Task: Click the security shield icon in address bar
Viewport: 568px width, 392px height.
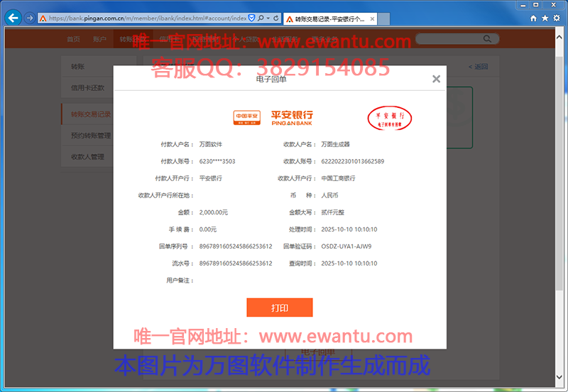Action: coord(251,18)
